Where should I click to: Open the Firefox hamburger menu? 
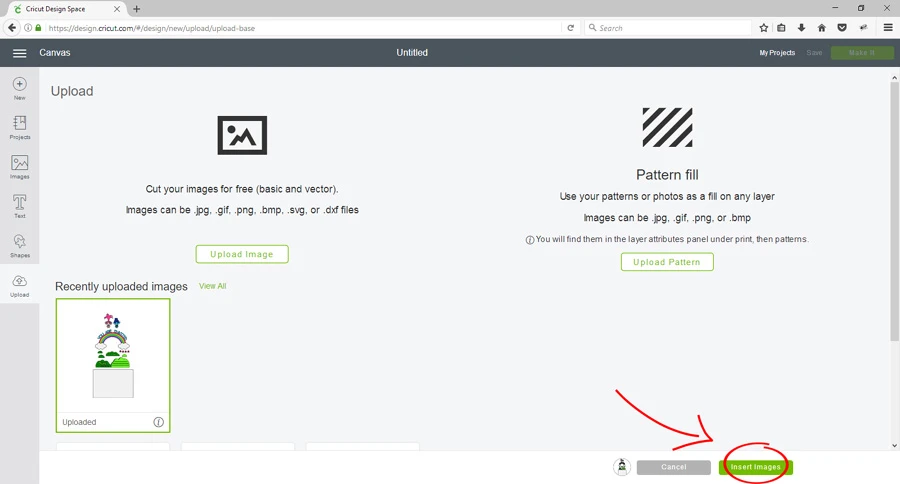pyautogui.click(x=888, y=28)
